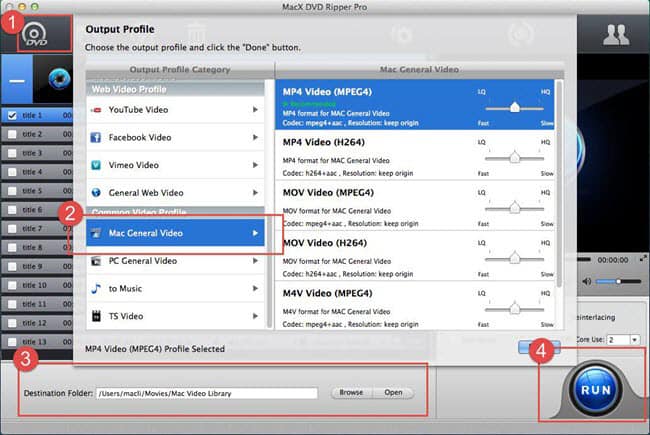650x435 pixels.
Task: Select the title 7 row
Action: pos(37,228)
